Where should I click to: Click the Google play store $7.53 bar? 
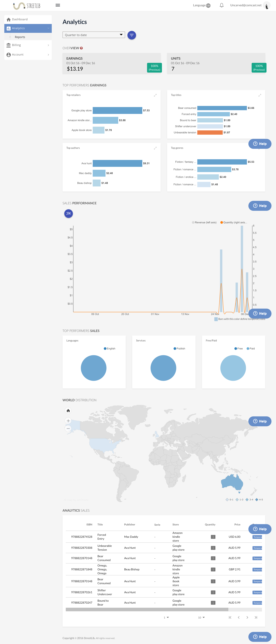(x=117, y=110)
